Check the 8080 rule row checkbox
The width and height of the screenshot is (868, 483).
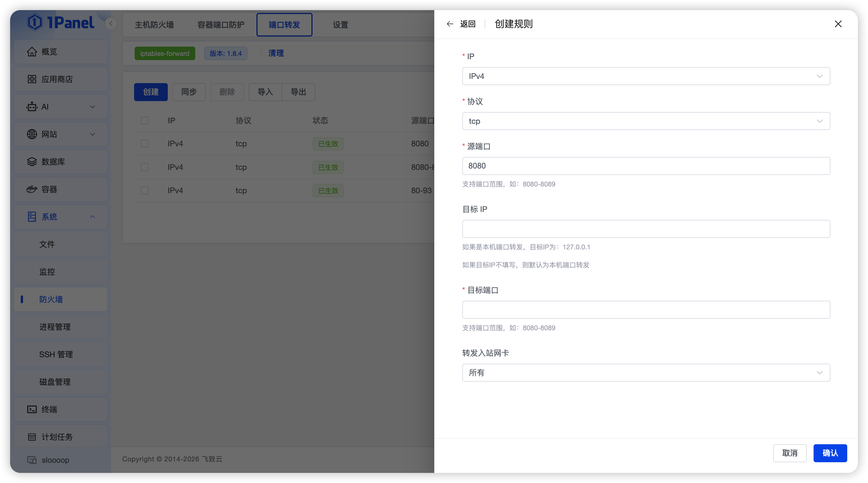click(x=145, y=144)
